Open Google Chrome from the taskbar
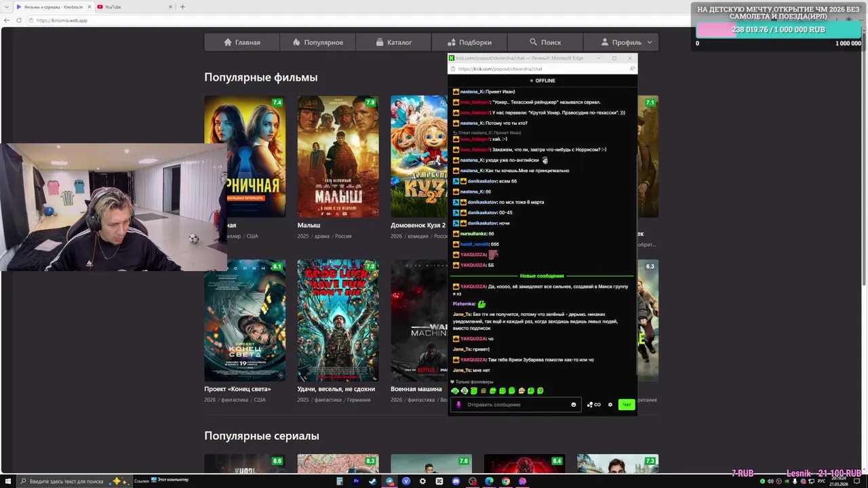This screenshot has height=488, width=868. click(506, 481)
